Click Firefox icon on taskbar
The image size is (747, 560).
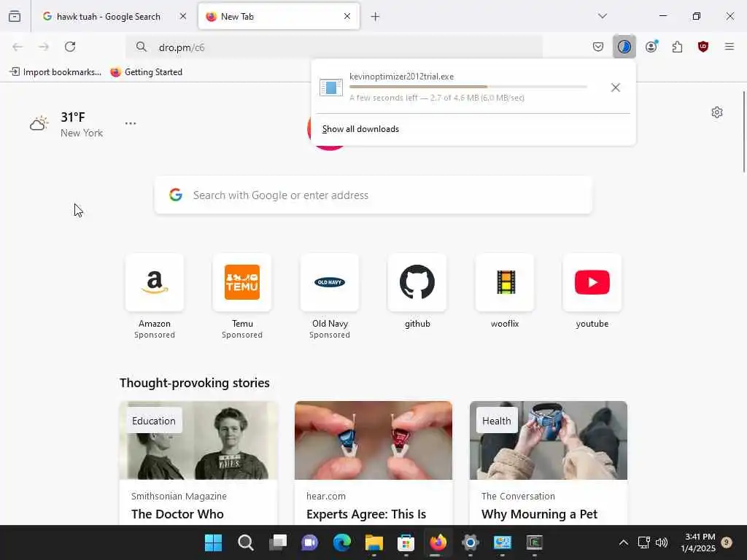pos(438,542)
